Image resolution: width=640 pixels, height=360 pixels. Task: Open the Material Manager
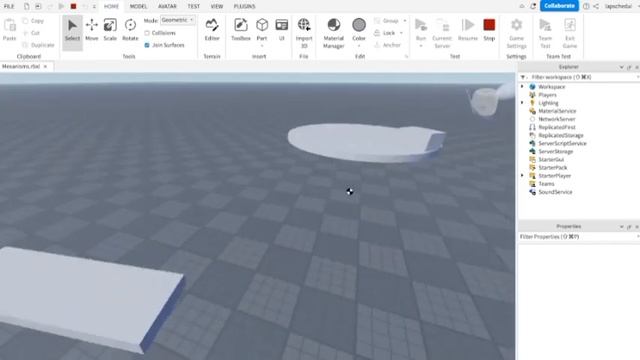[333, 33]
